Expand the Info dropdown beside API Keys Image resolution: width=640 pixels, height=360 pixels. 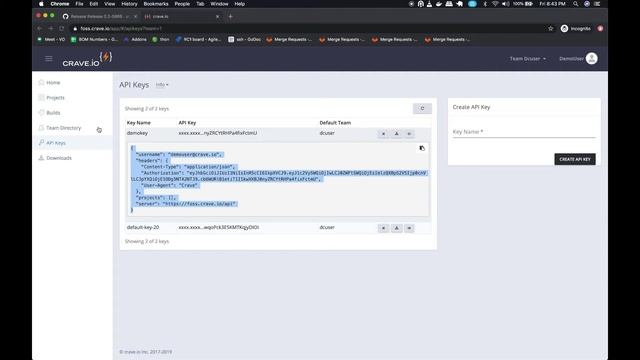pos(162,85)
